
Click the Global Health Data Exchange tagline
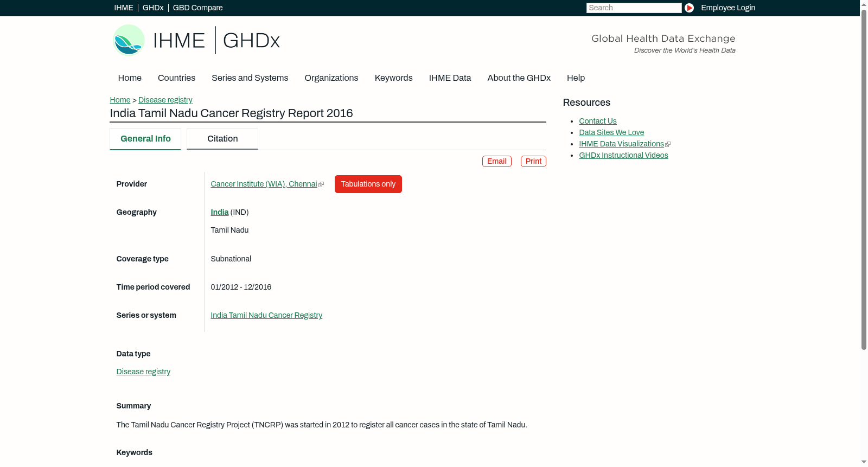(x=663, y=39)
